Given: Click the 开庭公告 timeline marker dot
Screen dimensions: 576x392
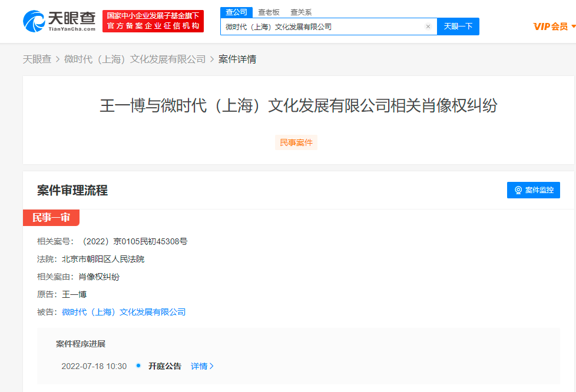Looking at the screenshot, I should pyautogui.click(x=138, y=366).
